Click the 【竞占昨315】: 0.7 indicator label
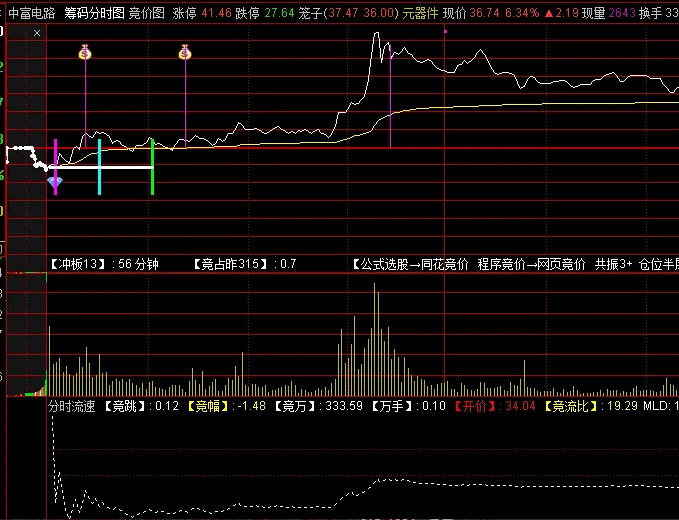The image size is (679, 520). click(244, 264)
